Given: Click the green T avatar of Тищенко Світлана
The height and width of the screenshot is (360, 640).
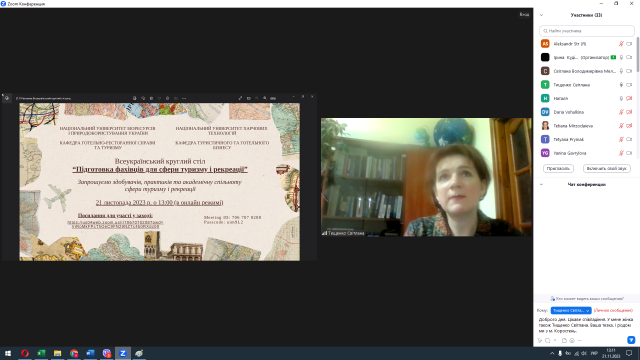Looking at the screenshot, I should [545, 85].
